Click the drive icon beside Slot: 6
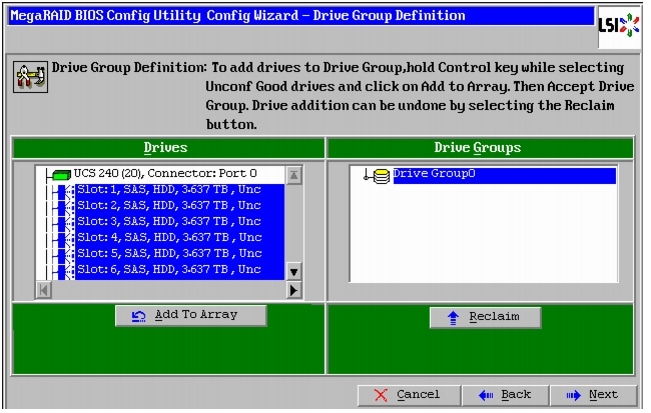The image size is (651, 413). 66,270
